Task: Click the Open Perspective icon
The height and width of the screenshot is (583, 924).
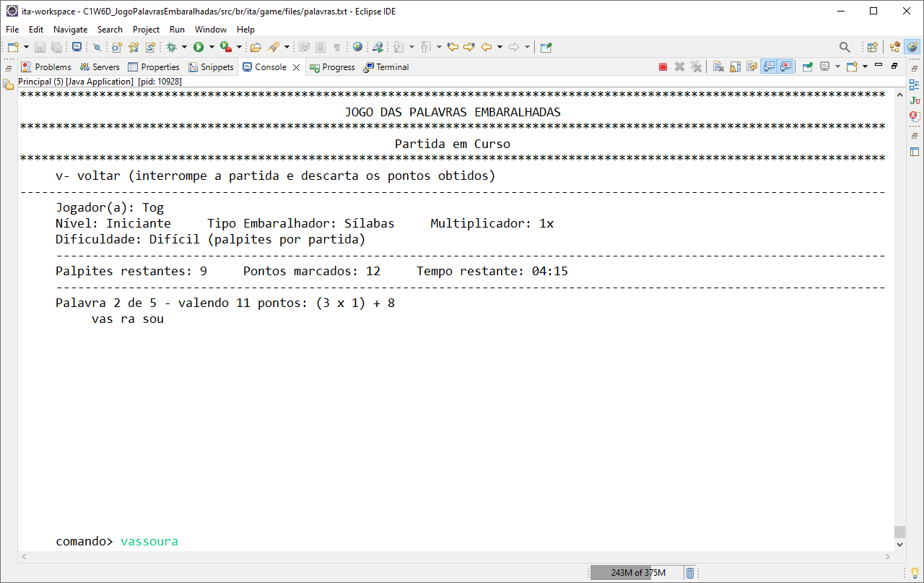Action: click(x=873, y=47)
